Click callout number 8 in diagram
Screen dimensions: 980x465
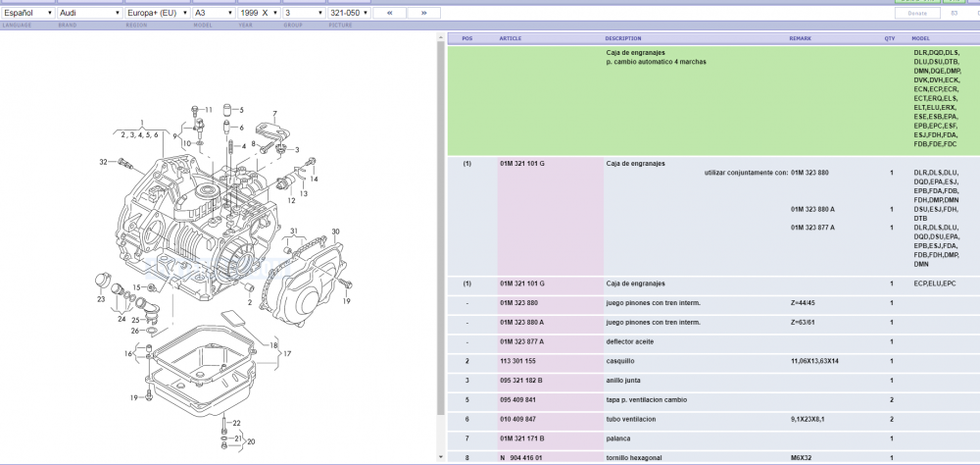tap(253, 143)
